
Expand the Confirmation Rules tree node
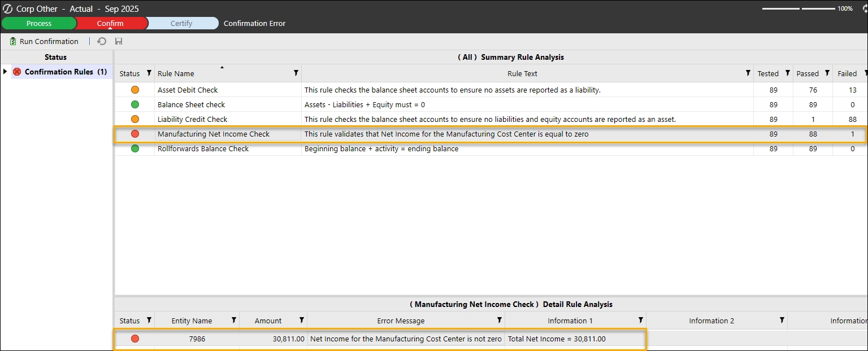point(5,72)
